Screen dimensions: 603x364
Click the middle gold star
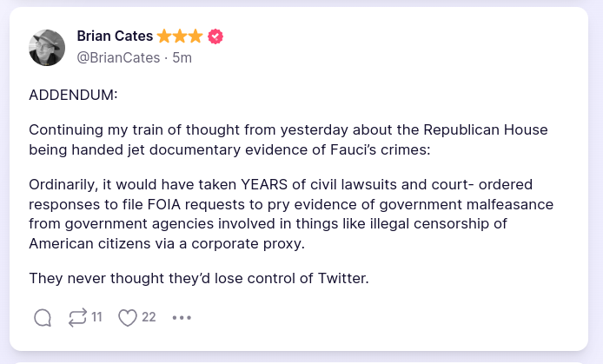point(180,36)
